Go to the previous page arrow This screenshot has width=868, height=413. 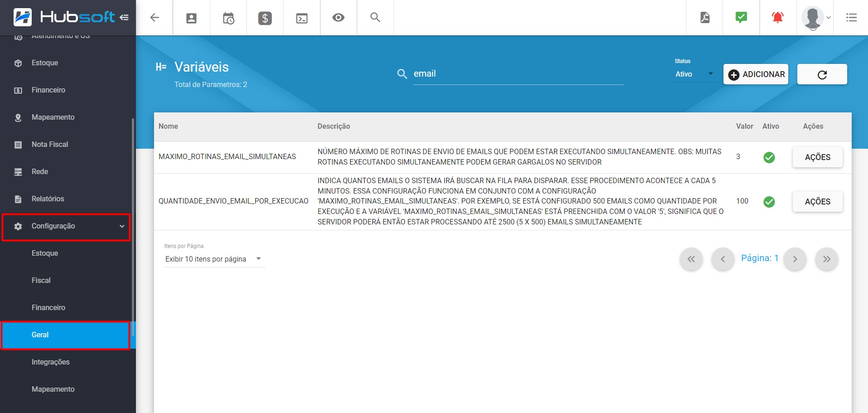723,259
